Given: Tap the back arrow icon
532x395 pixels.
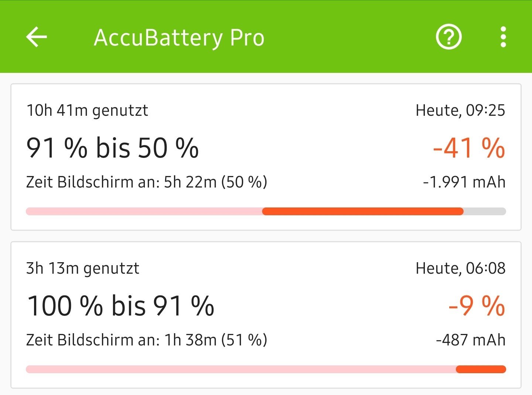Looking at the screenshot, I should pos(37,37).
